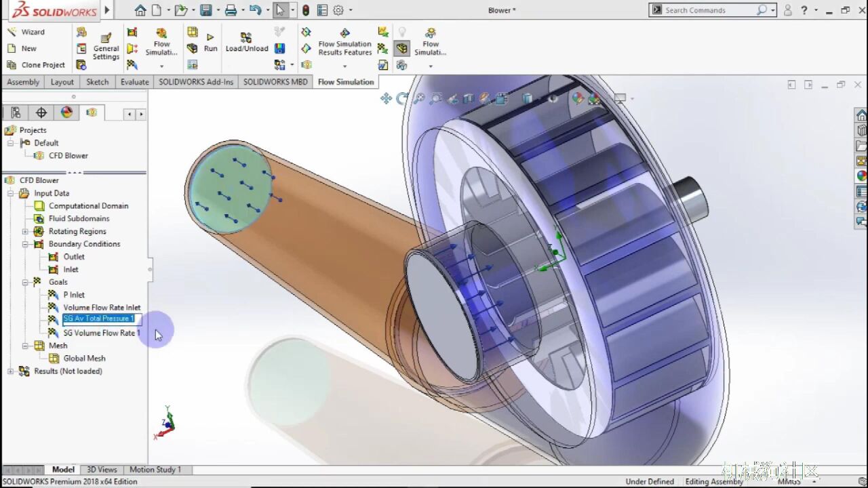The width and height of the screenshot is (868, 488).
Task: Click the New project button
Action: click(22, 48)
